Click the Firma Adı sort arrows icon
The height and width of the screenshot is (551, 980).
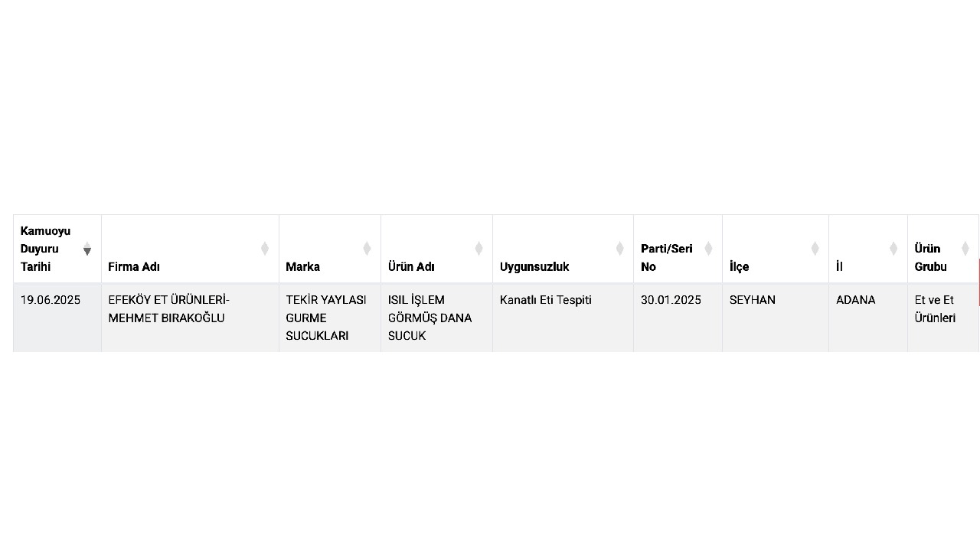(x=264, y=249)
